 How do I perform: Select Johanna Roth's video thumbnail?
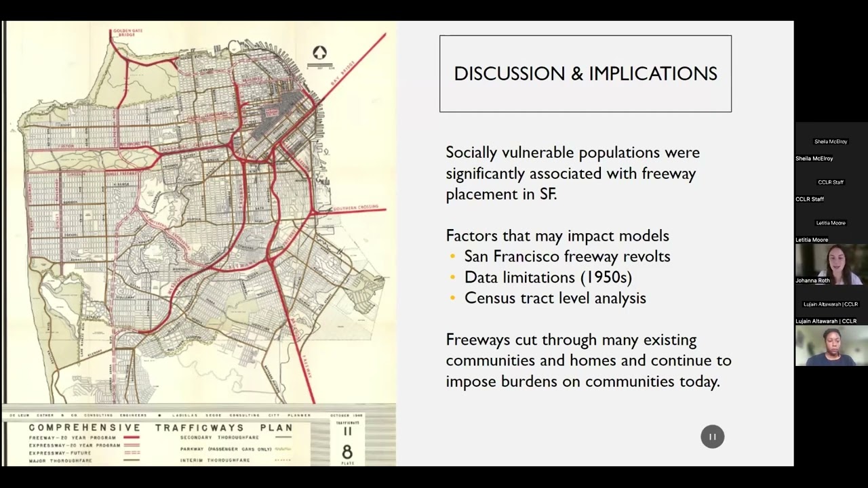tap(831, 264)
